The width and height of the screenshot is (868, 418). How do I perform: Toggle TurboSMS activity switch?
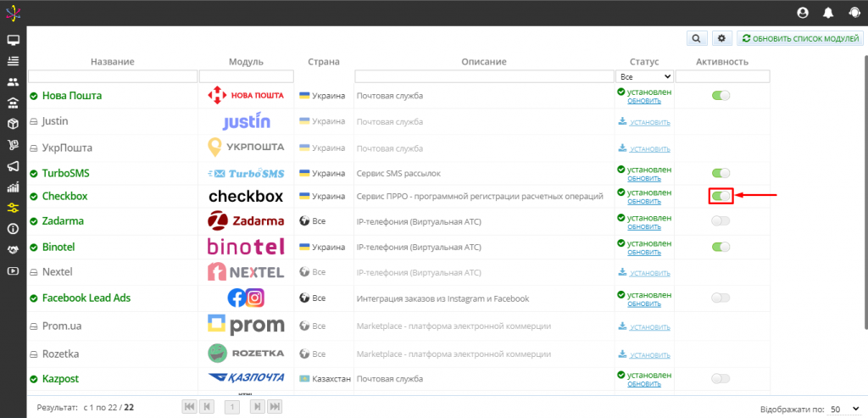(x=721, y=173)
